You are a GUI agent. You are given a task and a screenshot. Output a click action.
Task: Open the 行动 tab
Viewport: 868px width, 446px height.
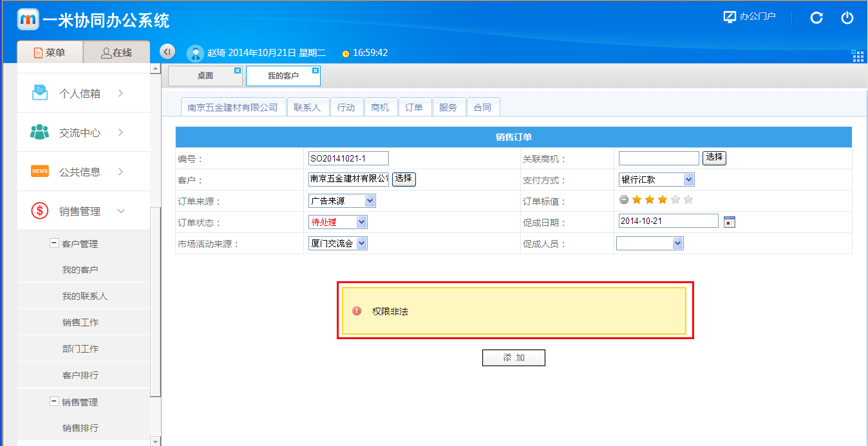click(346, 107)
